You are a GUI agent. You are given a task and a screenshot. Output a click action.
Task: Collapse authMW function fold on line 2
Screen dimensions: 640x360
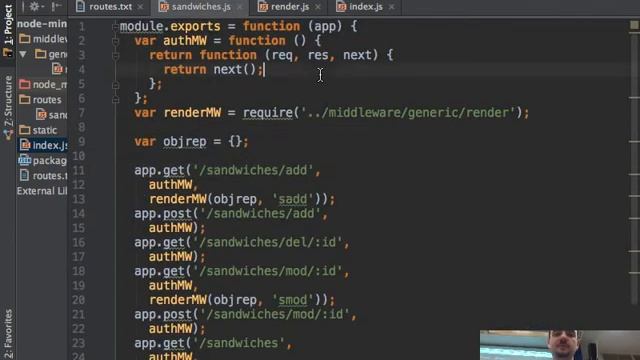[x=116, y=41]
